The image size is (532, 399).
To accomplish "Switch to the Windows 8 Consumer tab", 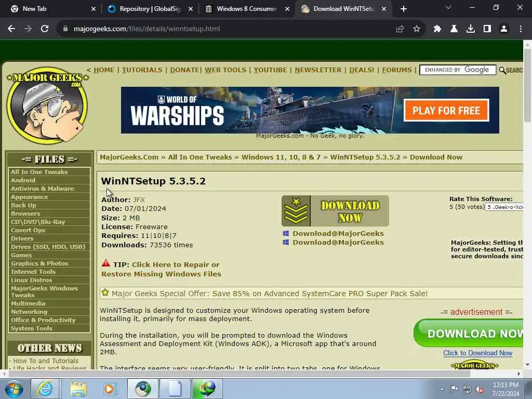I will point(247,9).
